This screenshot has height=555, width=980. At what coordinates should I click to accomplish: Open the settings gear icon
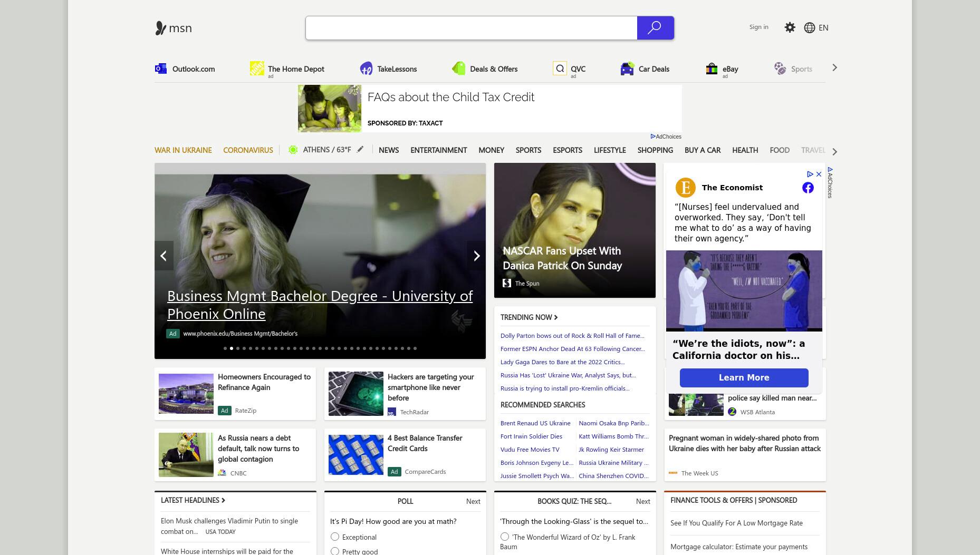[790, 27]
